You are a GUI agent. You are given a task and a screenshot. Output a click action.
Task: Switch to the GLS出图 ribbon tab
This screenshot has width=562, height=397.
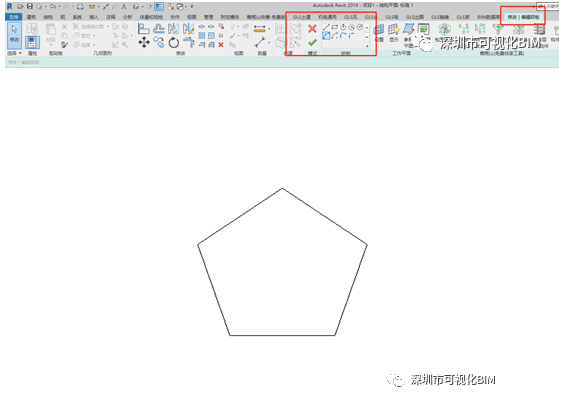[x=415, y=17]
